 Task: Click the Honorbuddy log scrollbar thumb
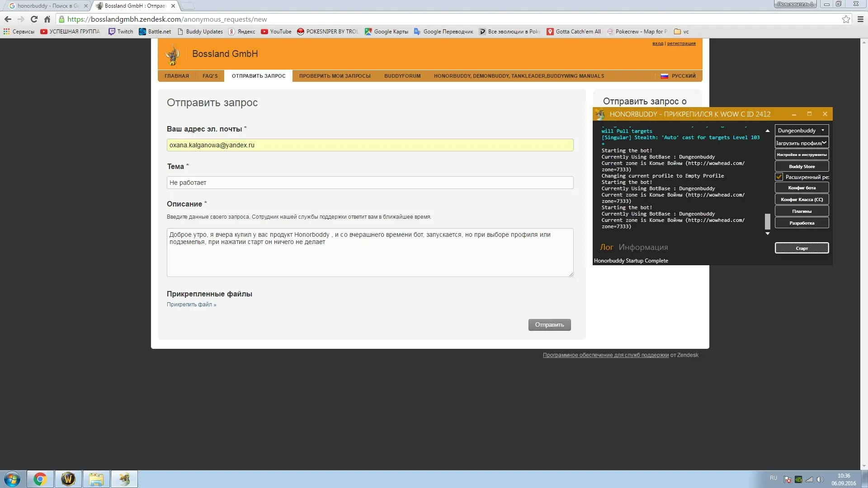767,221
